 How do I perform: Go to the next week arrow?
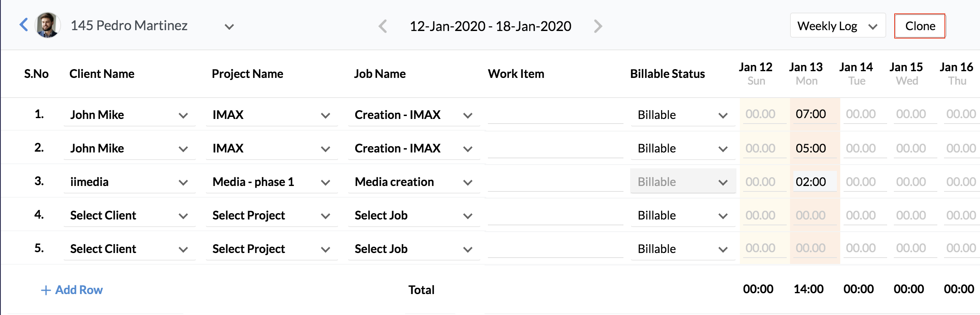click(598, 26)
